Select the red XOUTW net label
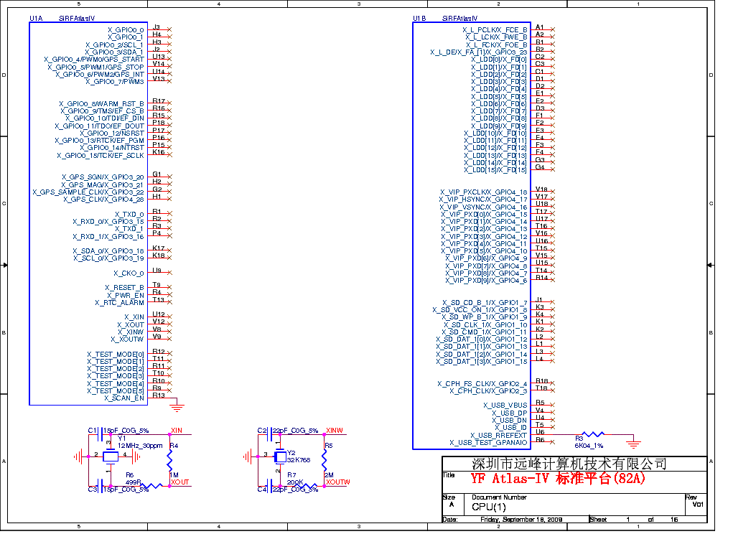Image resolution: width=756 pixels, height=534 pixels. (338, 482)
